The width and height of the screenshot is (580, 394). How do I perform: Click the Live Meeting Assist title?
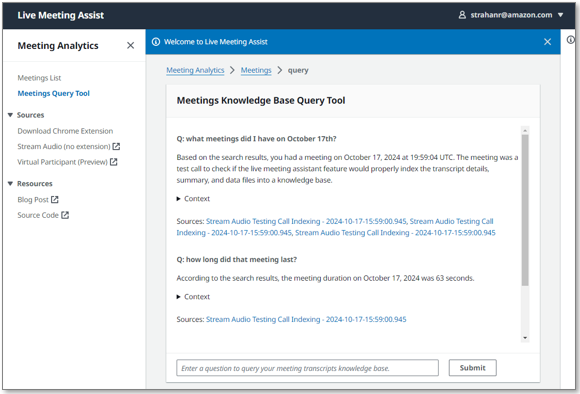(x=61, y=15)
